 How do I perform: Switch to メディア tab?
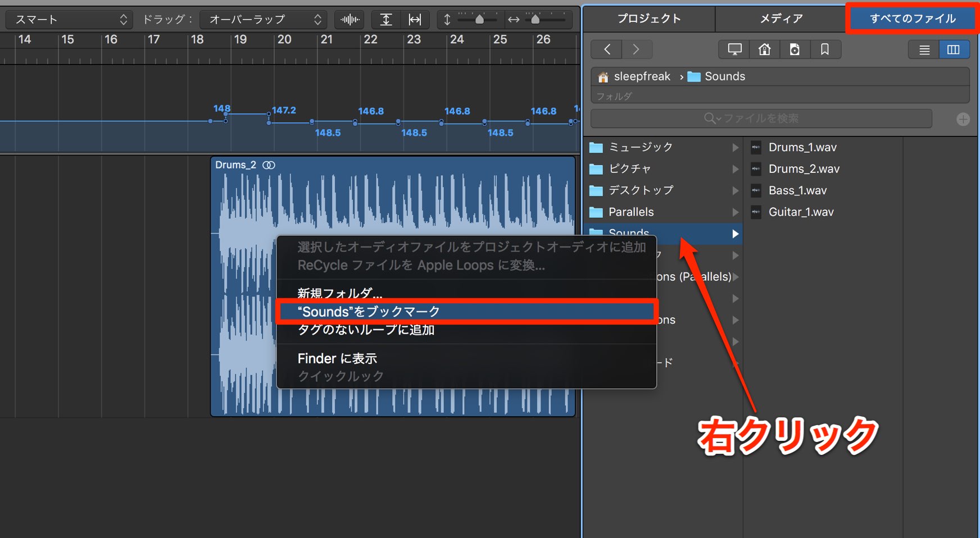tap(781, 19)
